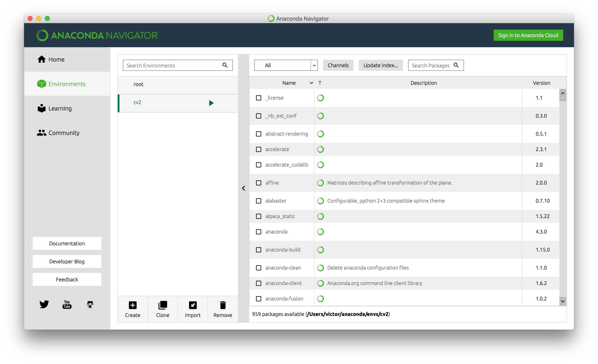Click the Search Packages input field
The image size is (598, 364).
click(x=431, y=65)
